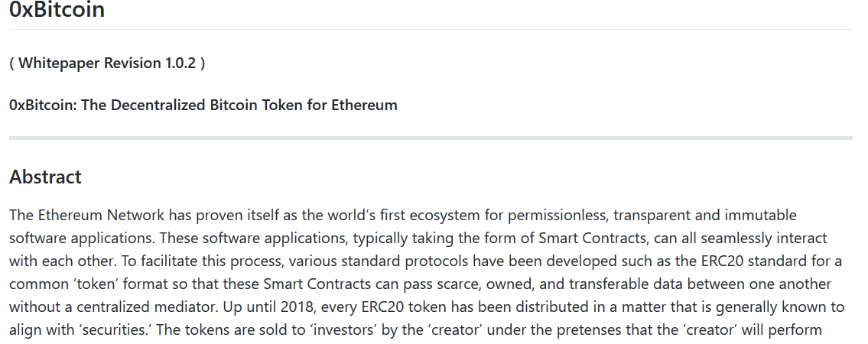Click the 0xBitcoin page title heading
This screenshot has width=868, height=344.
[57, 10]
